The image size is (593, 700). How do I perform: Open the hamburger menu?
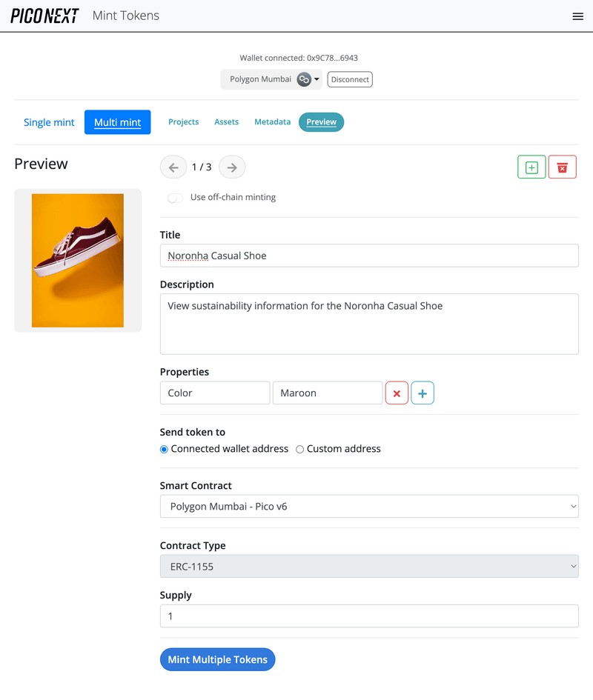(x=578, y=16)
